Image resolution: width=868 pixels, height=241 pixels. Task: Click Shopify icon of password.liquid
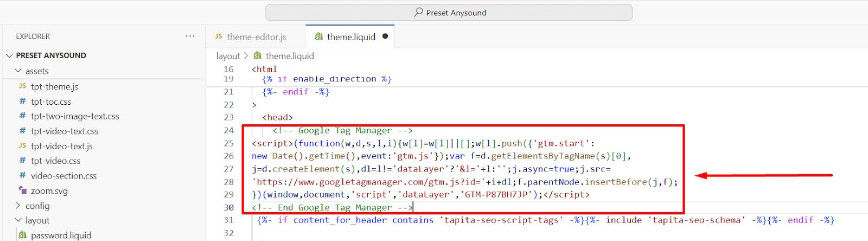coord(22,235)
